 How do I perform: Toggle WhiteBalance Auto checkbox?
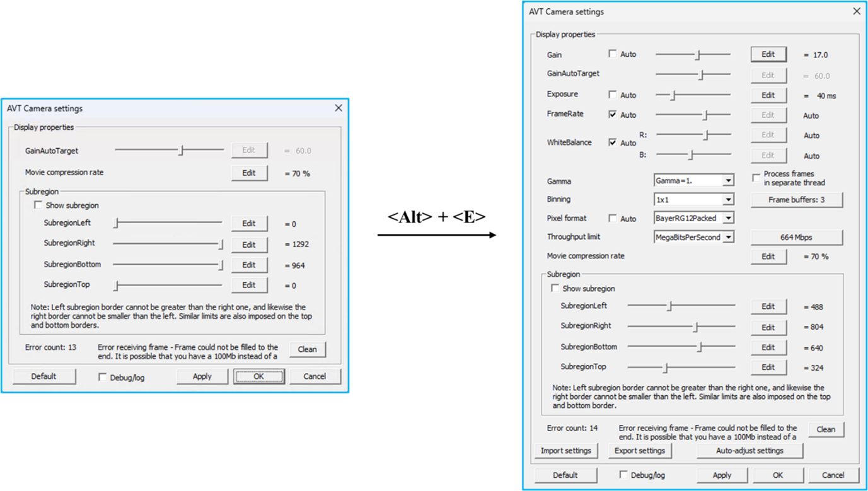[x=613, y=142]
